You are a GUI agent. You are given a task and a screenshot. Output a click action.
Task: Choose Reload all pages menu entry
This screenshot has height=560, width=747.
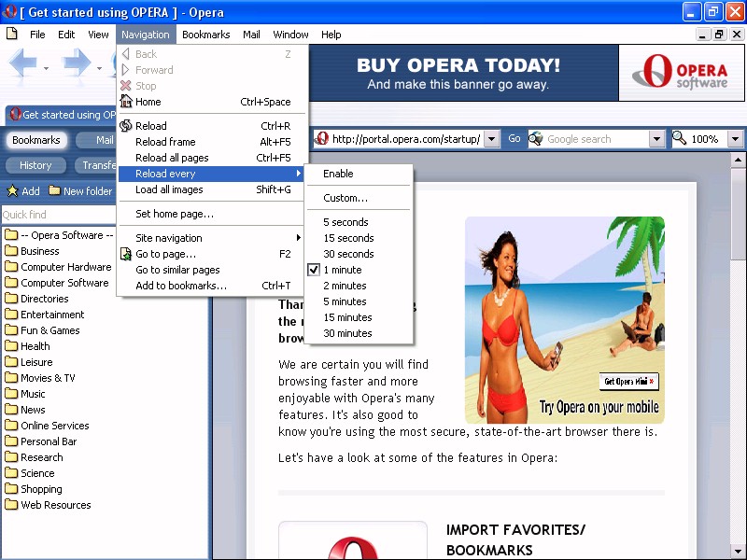[211, 158]
